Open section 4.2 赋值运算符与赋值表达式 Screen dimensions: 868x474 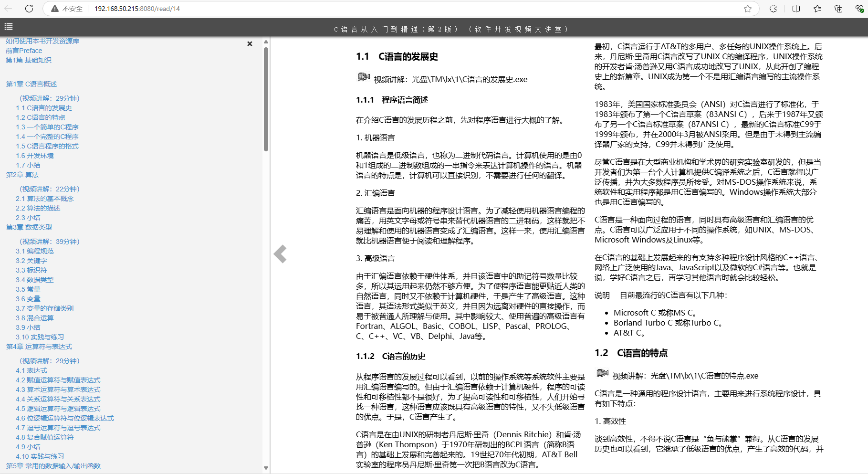pyautogui.click(x=58, y=380)
